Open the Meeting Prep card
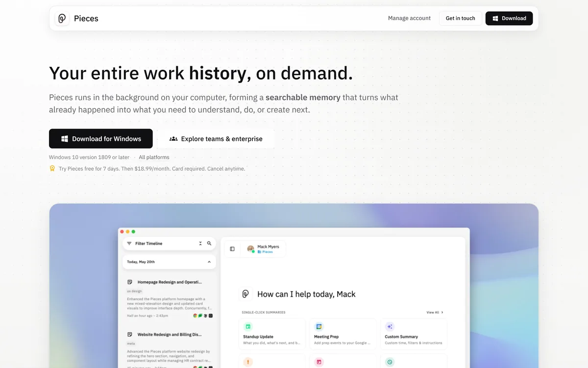Image resolution: width=588 pixels, height=368 pixels. click(x=343, y=334)
